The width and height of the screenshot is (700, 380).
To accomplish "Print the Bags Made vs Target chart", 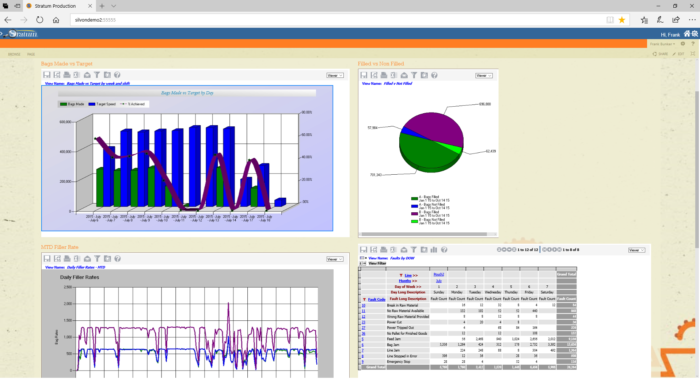I will click(67, 75).
